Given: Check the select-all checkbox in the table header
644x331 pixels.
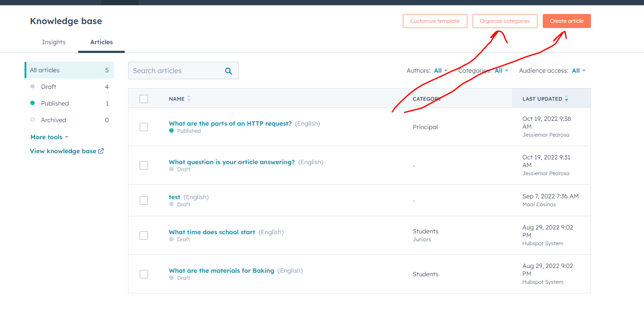Looking at the screenshot, I should [x=144, y=99].
